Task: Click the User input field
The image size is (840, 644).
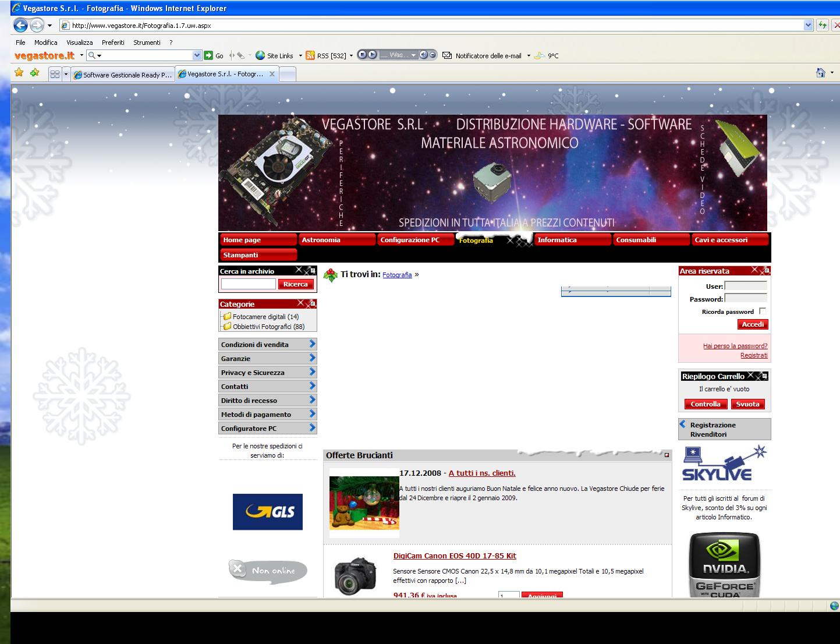Action: [746, 286]
